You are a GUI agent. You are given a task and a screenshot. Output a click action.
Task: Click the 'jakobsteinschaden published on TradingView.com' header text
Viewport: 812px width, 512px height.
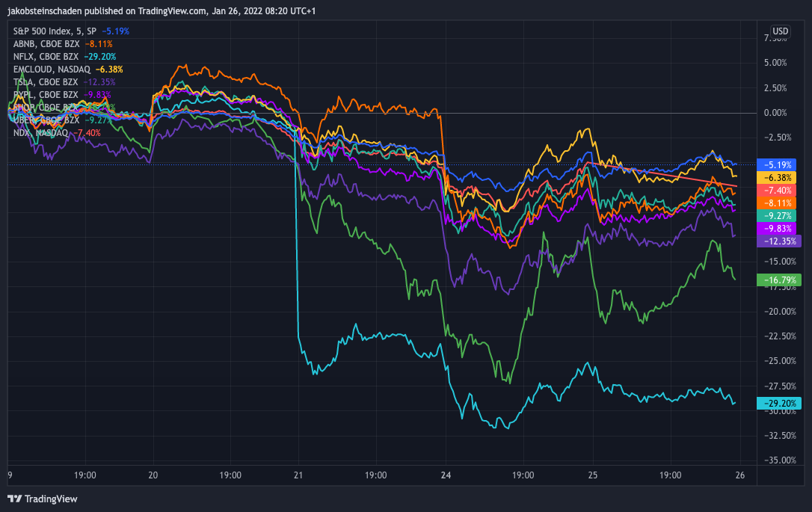click(x=107, y=11)
